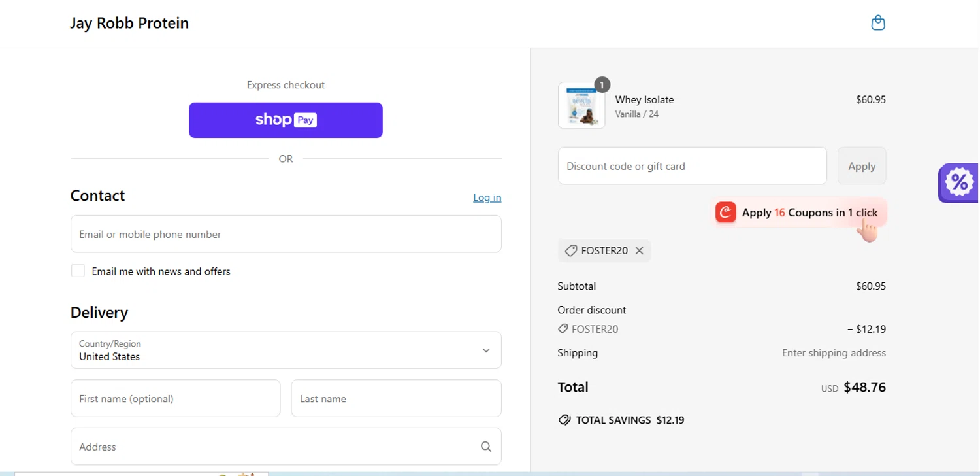This screenshot has height=476, width=980.
Task: Click the Apply discount button
Action: [x=862, y=166]
